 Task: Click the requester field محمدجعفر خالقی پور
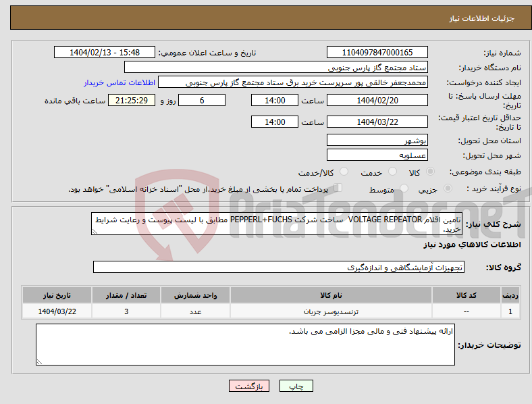(x=293, y=82)
